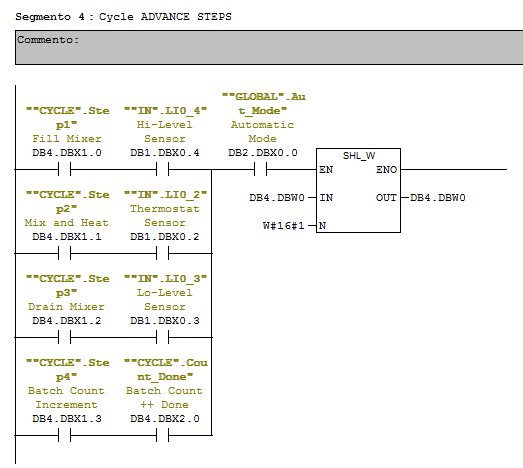Click the DB4.DBW0 operand at IN input

click(277, 197)
